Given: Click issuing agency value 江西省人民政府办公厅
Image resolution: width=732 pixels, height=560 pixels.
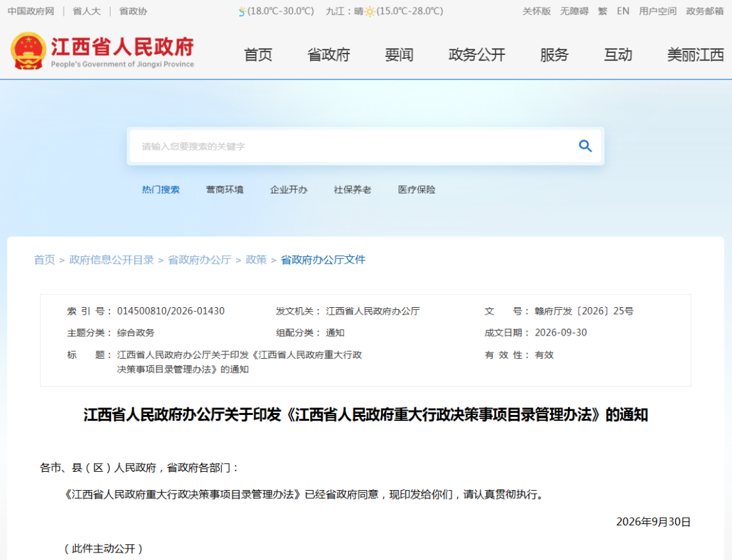Looking at the screenshot, I should [373, 311].
